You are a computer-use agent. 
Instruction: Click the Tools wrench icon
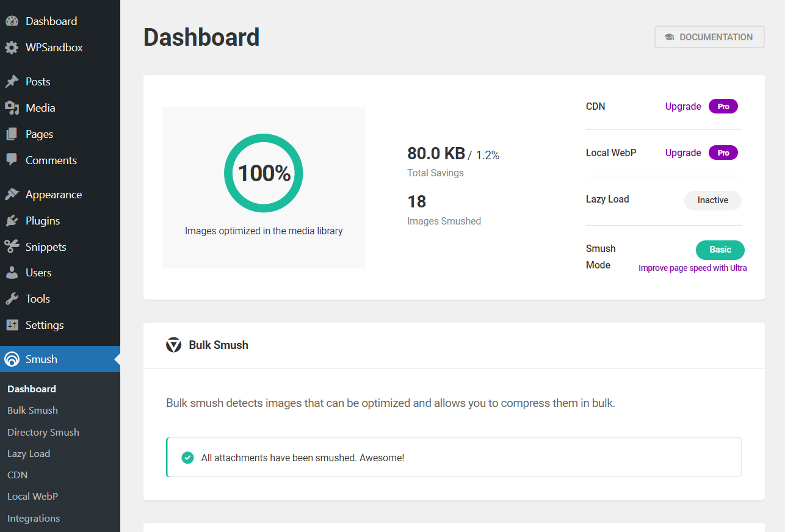(12, 299)
